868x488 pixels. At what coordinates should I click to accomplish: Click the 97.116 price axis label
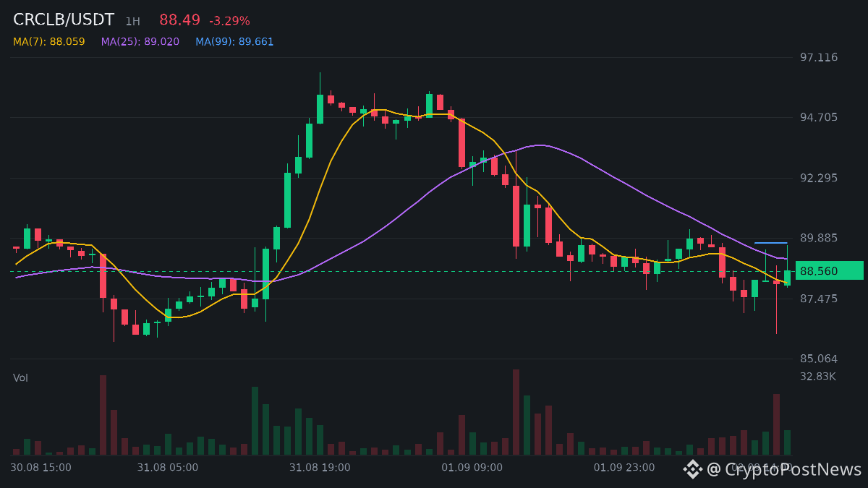pos(819,57)
